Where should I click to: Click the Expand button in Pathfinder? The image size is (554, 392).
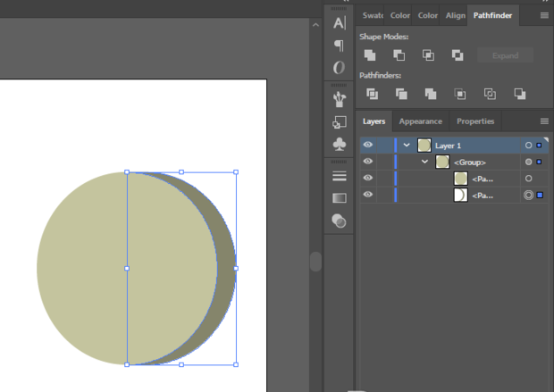click(x=505, y=55)
